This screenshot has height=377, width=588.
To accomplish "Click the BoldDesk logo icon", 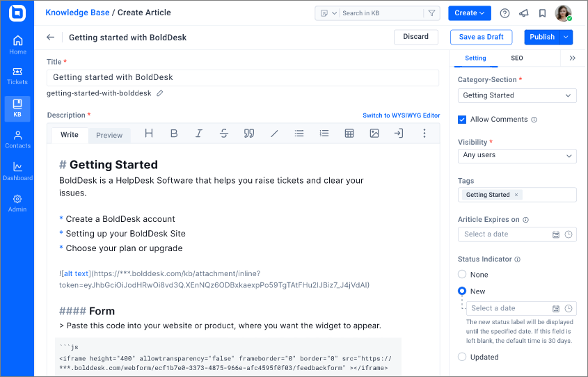I will coord(17,13).
